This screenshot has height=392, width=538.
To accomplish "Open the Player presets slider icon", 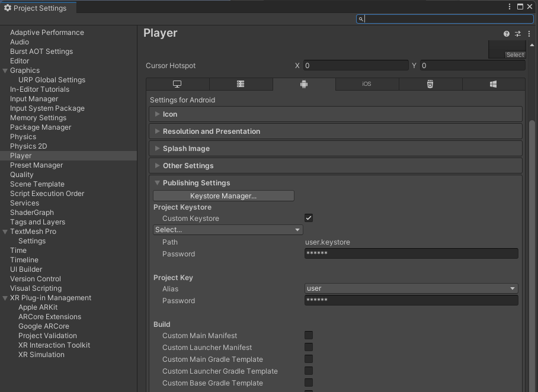I will click(x=518, y=34).
